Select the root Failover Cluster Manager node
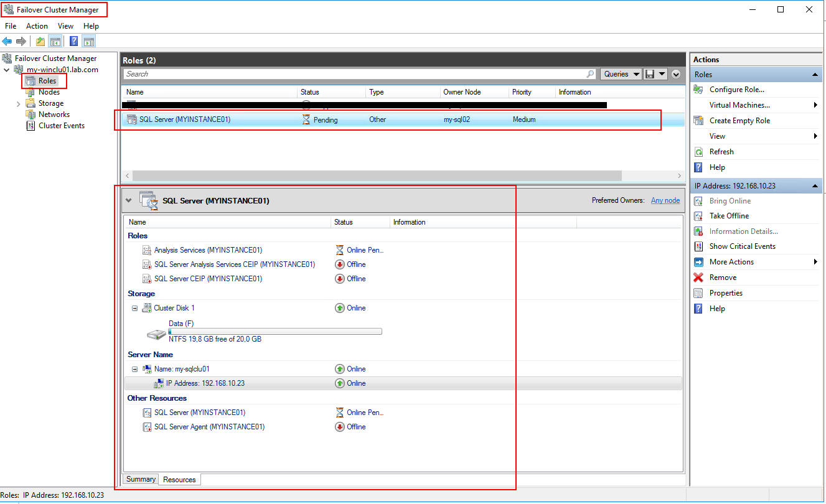This screenshot has width=826, height=504. 55,58
